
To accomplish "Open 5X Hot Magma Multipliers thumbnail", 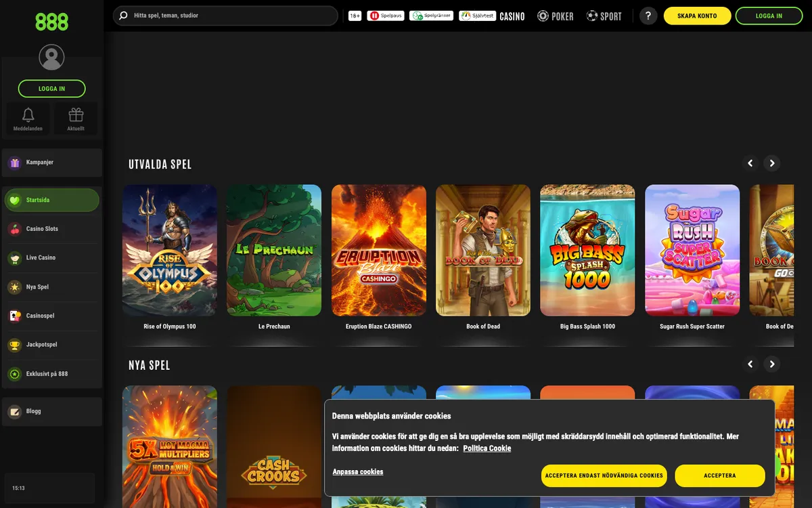I will tap(170, 447).
